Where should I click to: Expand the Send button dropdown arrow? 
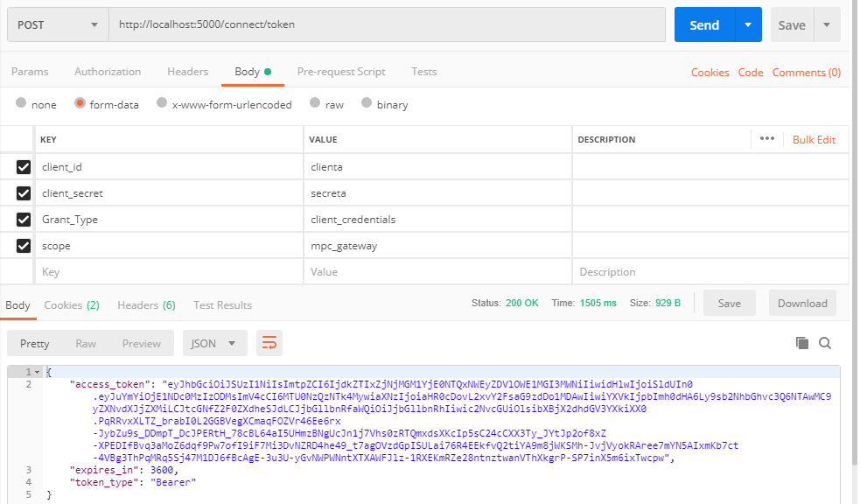click(748, 24)
